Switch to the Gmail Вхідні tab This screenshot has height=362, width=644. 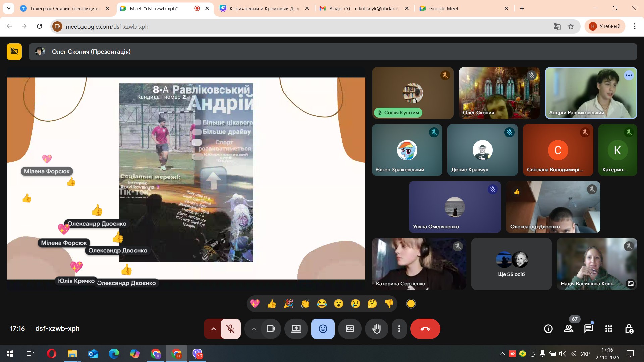(363, 9)
